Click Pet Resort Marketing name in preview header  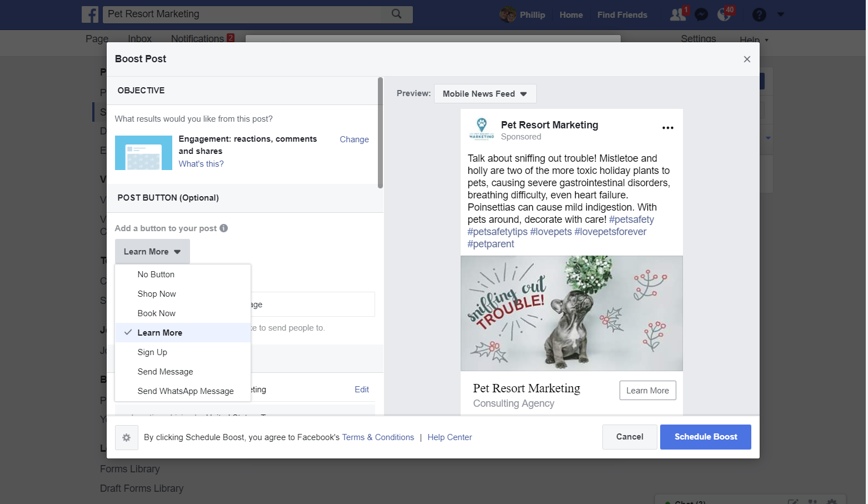pyautogui.click(x=550, y=125)
